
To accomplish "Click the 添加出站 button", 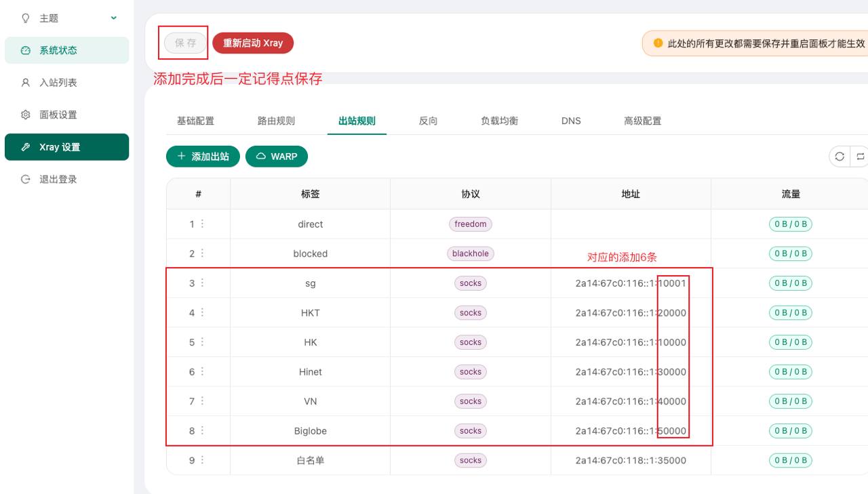I will click(203, 157).
